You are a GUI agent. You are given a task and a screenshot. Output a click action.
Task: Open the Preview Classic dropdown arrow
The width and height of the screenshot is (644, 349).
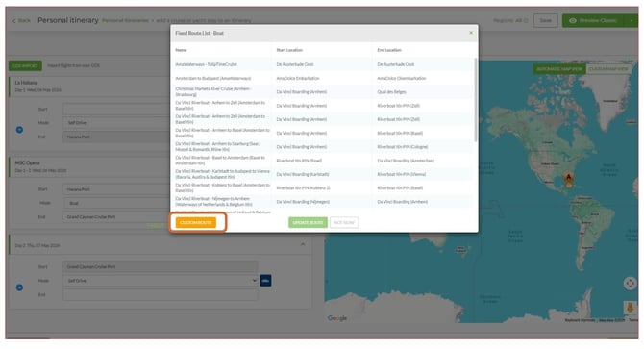click(631, 20)
